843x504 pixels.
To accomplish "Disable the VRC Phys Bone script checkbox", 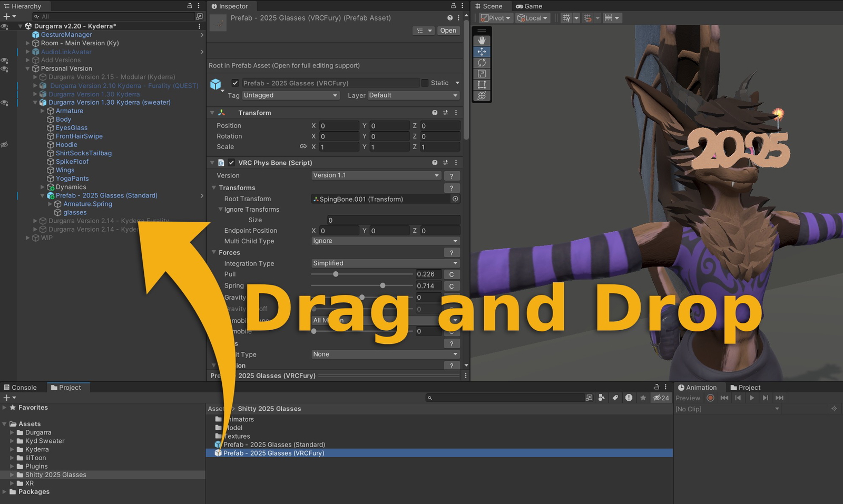I will coord(231,163).
